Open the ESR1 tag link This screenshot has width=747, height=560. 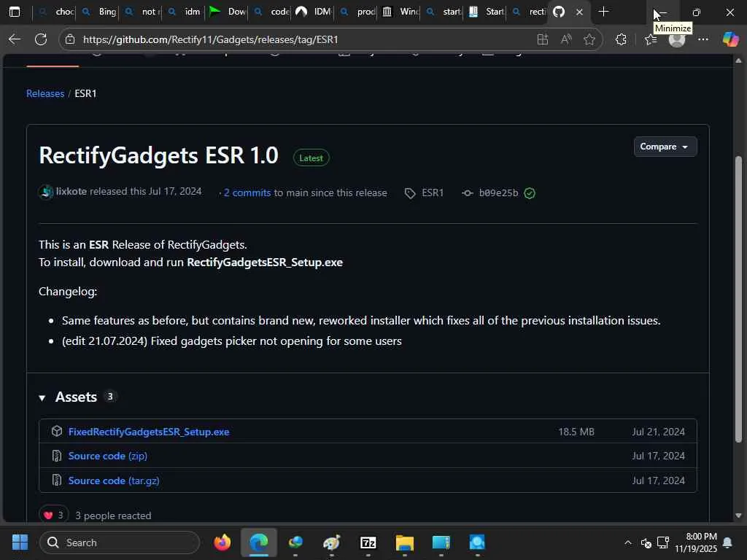coord(433,192)
